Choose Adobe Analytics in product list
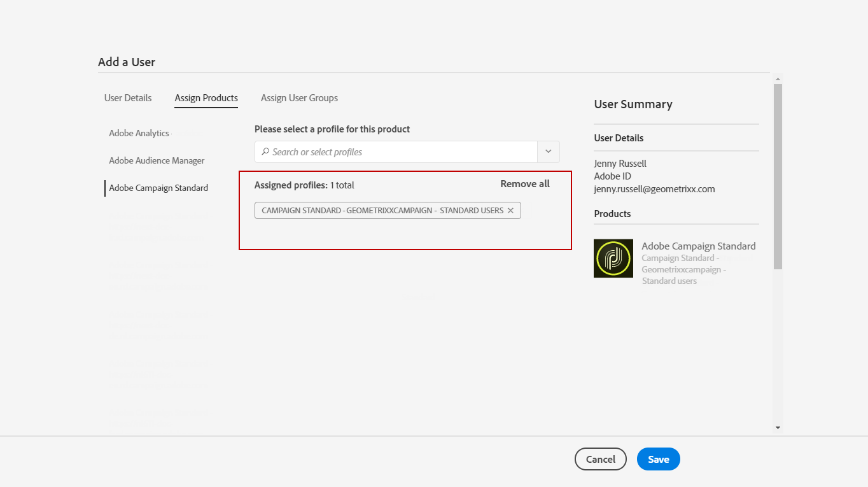 pyautogui.click(x=139, y=133)
